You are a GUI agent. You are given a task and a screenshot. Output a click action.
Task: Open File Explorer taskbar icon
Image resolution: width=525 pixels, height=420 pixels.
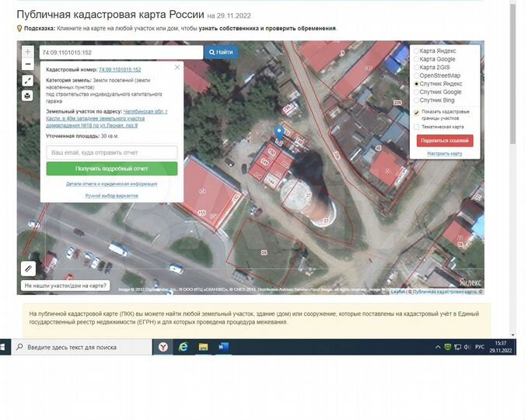(x=203, y=348)
